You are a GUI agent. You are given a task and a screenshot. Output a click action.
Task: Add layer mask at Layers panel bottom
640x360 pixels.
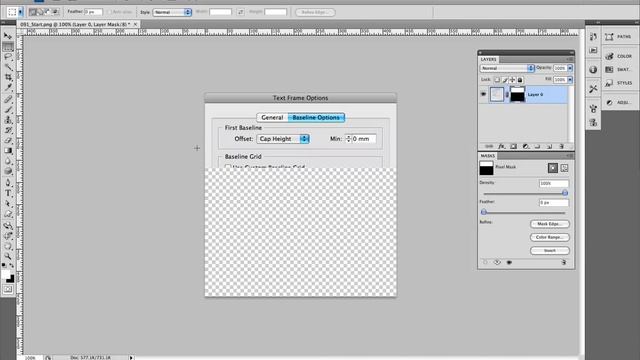point(513,146)
